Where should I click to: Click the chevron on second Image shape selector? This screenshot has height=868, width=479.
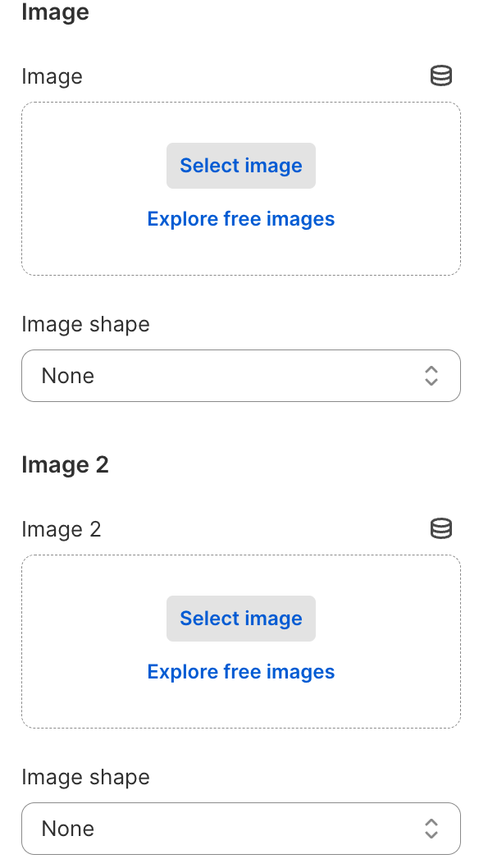(431, 829)
